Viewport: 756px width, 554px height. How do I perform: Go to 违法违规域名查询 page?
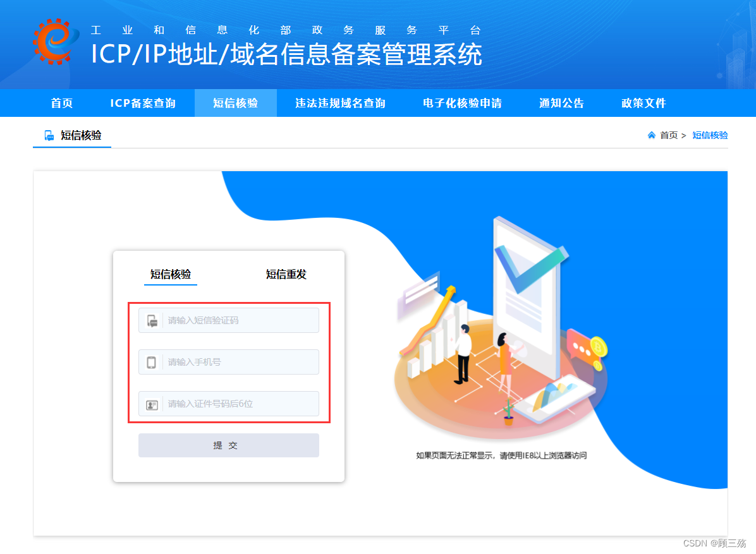point(341,103)
